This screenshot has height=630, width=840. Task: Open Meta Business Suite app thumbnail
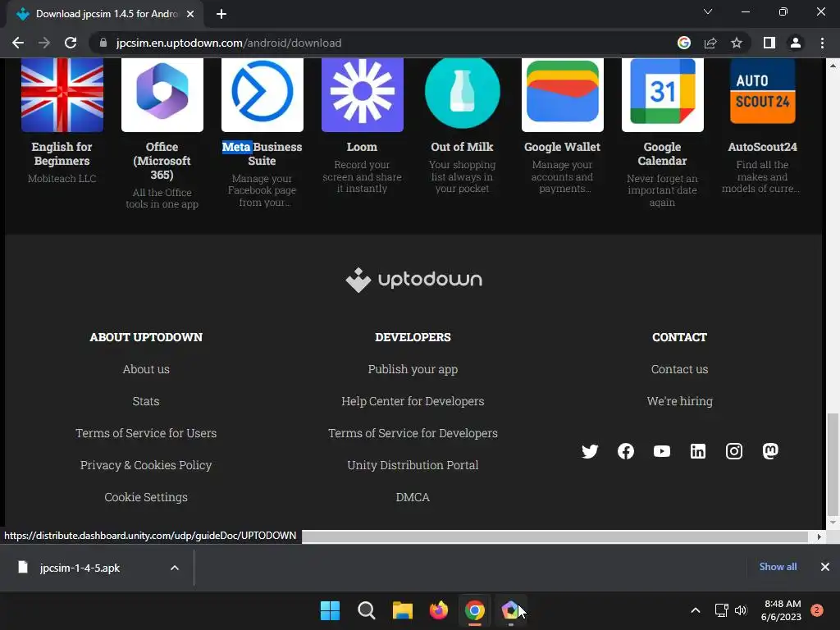pos(262,95)
